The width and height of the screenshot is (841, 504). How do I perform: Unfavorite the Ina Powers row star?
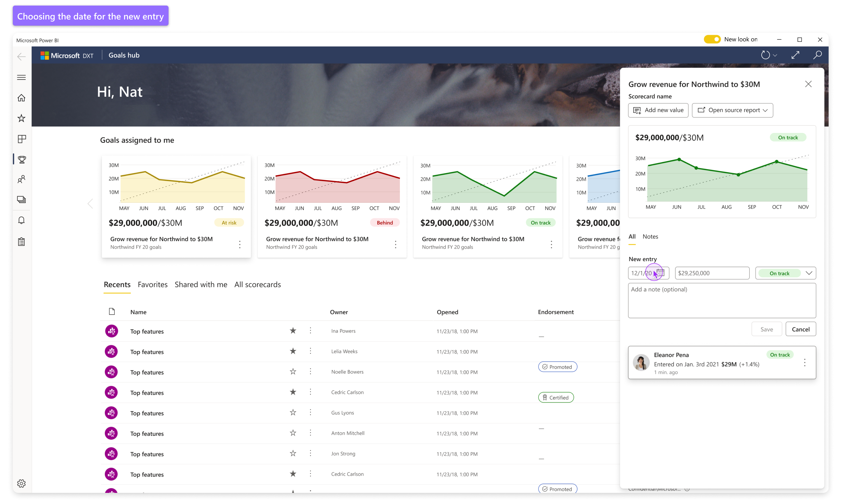pos(293,330)
